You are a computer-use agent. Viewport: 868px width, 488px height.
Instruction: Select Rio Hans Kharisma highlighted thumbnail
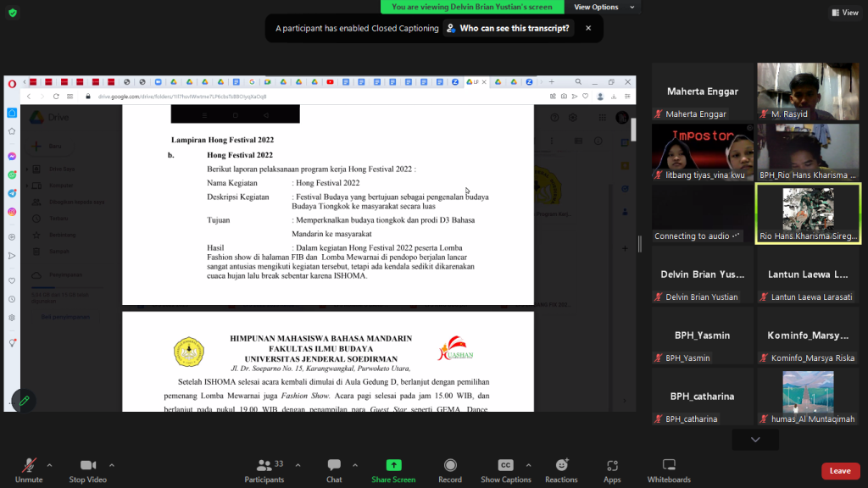coord(808,213)
